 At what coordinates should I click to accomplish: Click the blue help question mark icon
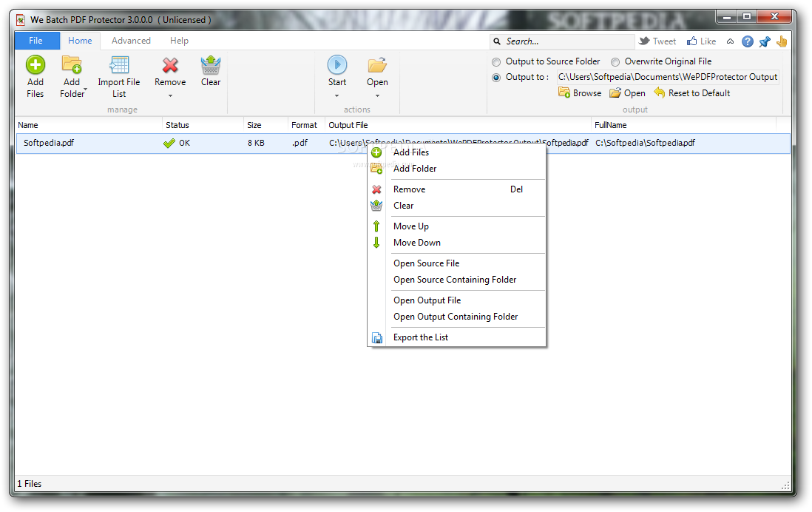click(747, 41)
